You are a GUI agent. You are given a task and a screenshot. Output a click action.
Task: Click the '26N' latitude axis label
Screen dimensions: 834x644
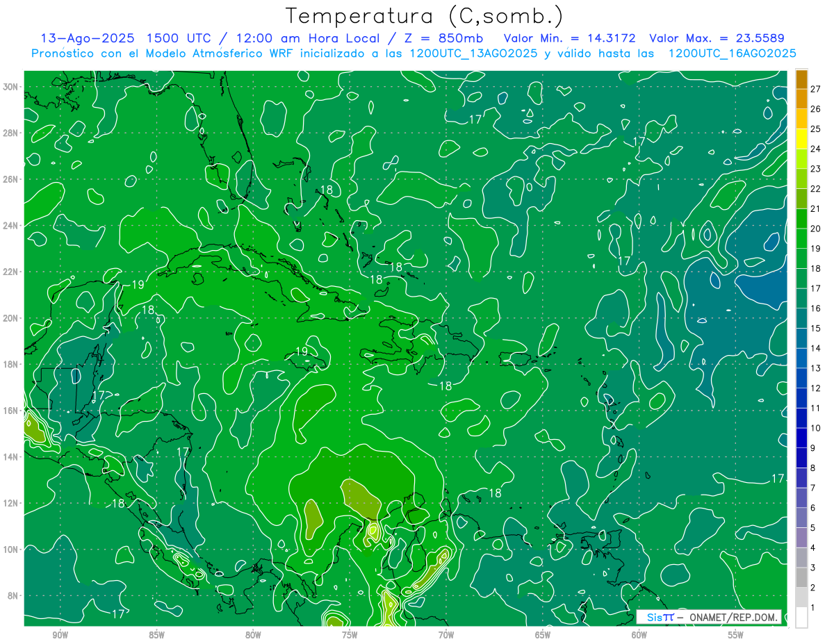point(10,179)
